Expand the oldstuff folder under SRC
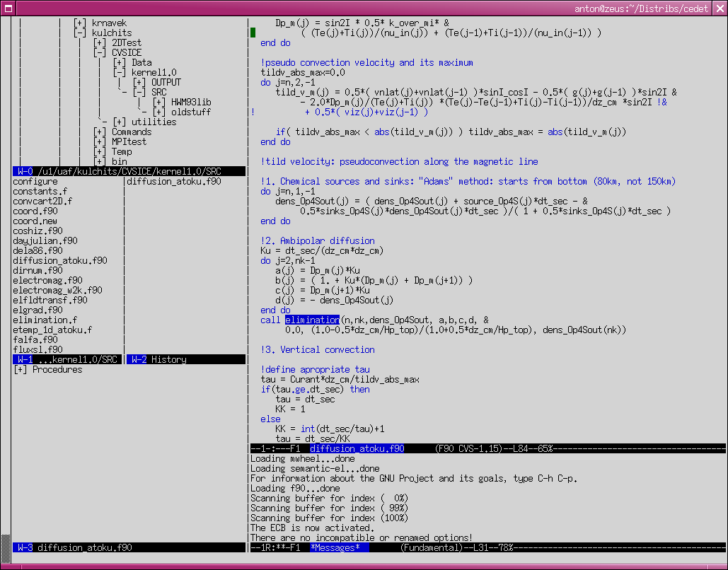Viewport: 728px width, 570px height. click(159, 112)
